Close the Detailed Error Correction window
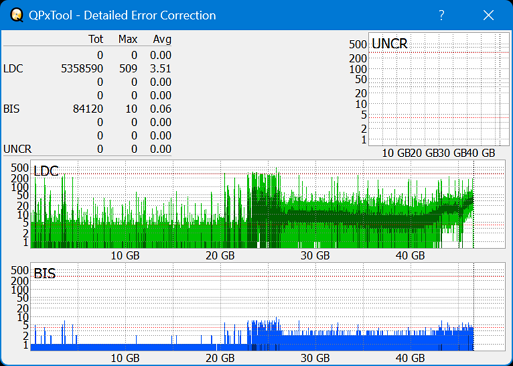Screen dimensions: 513x366 coord(488,15)
